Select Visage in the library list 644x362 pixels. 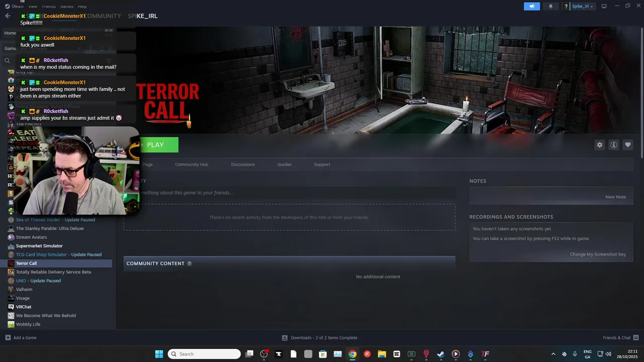[x=23, y=298]
